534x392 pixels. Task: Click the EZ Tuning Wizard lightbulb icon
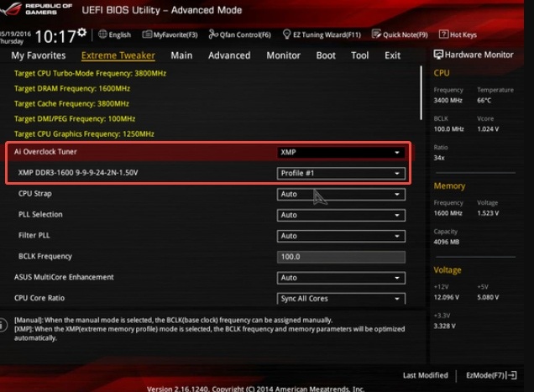coord(287,34)
